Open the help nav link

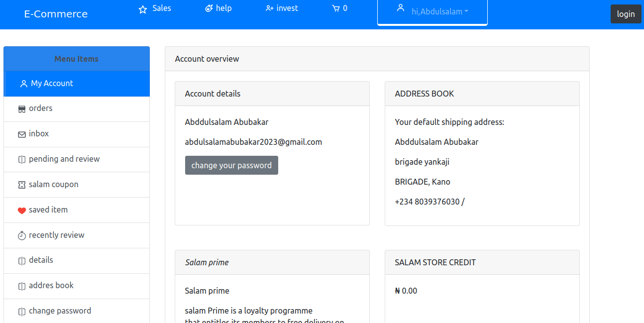pos(224,8)
